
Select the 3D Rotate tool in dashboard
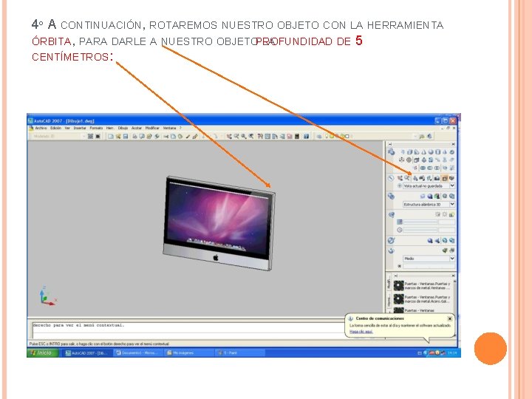409,160
